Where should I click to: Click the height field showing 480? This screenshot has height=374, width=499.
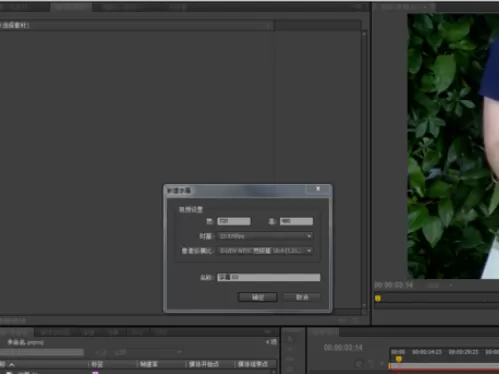point(296,221)
